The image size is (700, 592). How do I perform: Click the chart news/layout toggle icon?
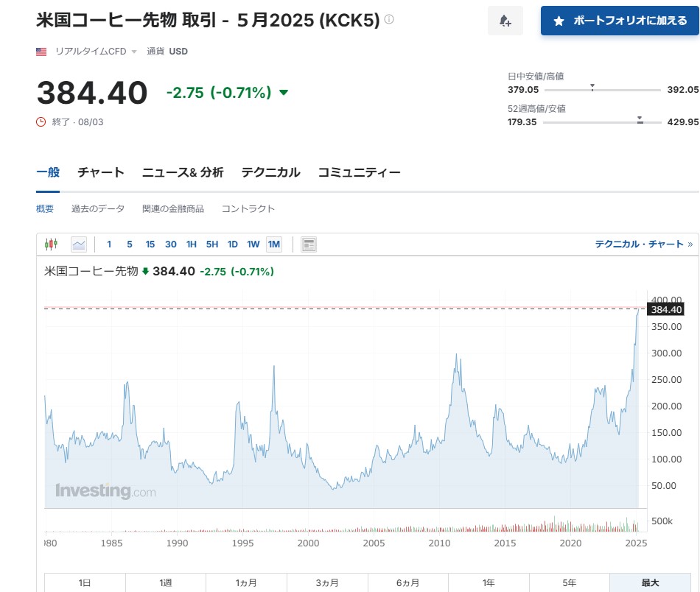(x=309, y=244)
